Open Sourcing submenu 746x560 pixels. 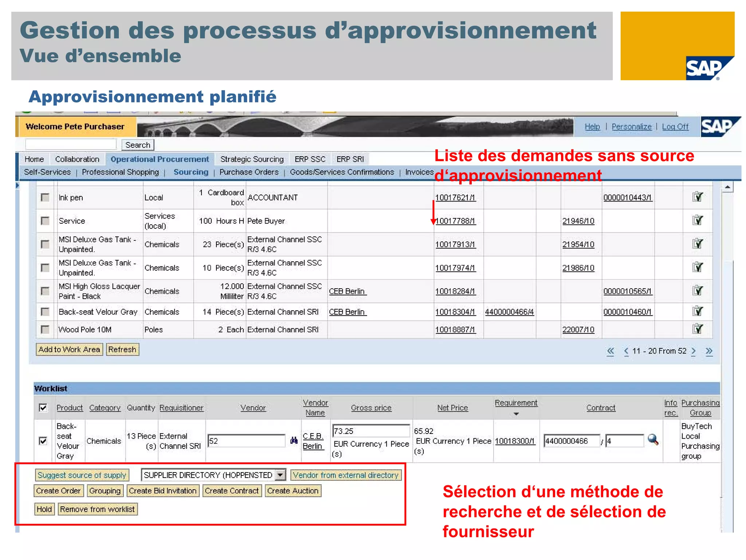click(x=191, y=172)
